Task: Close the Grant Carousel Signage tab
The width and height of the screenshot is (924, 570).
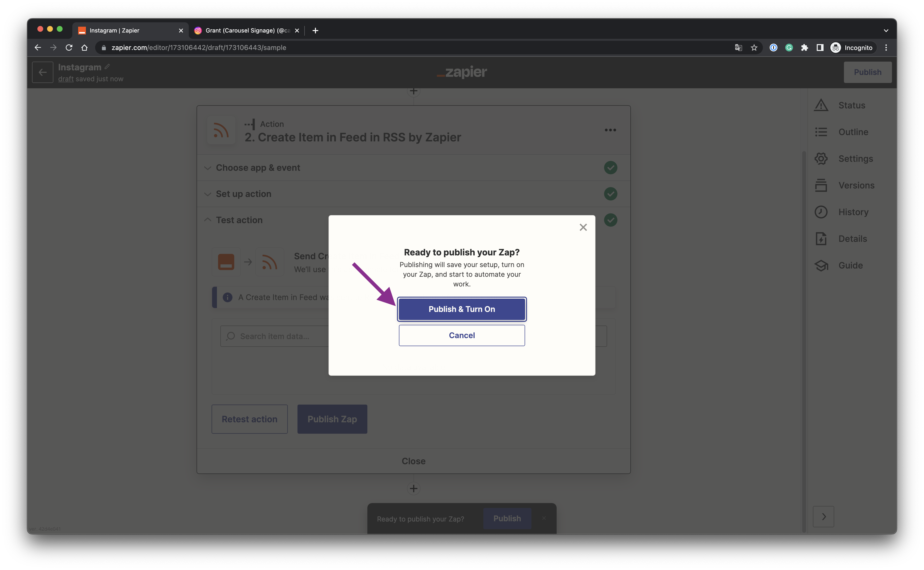Action: tap(297, 31)
